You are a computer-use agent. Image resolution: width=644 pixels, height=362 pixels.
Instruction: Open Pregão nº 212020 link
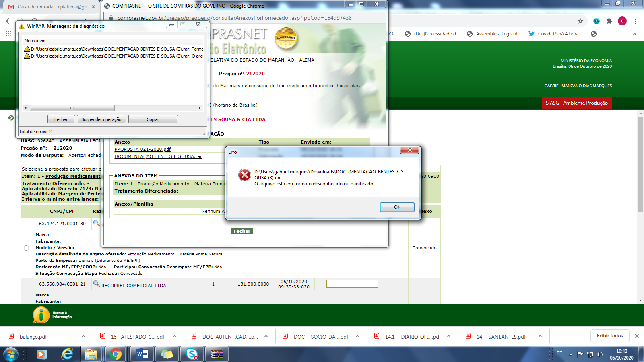click(x=63, y=148)
